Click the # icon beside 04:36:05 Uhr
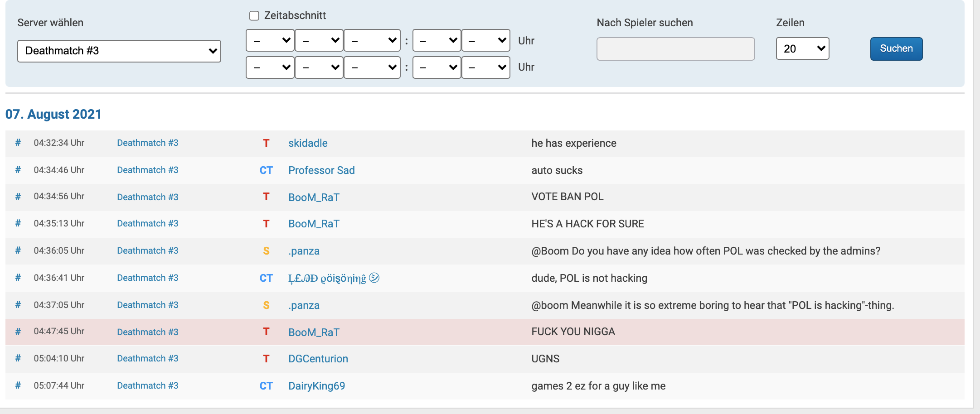 (18, 250)
